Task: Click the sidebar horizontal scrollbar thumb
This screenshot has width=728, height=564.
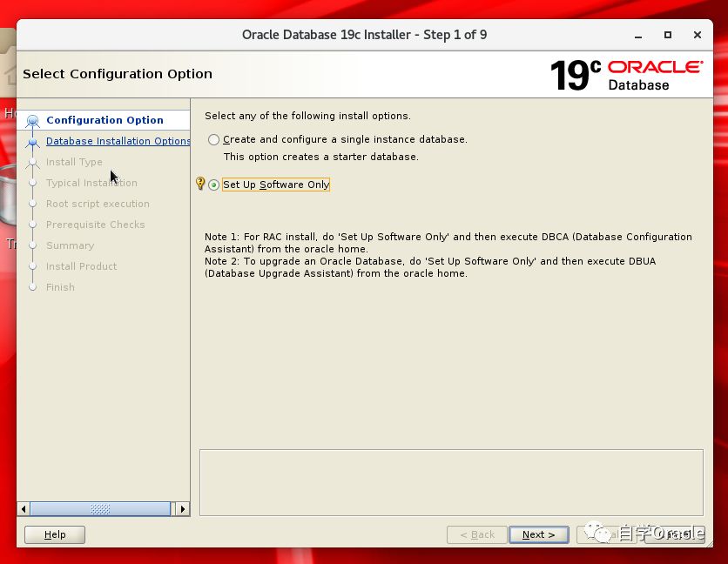Action: [x=100, y=509]
